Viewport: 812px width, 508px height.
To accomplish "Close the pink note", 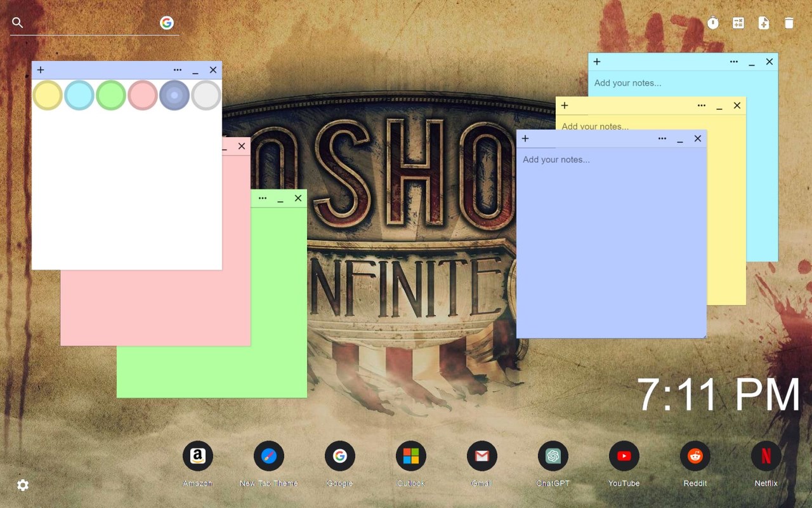I will pos(242,146).
